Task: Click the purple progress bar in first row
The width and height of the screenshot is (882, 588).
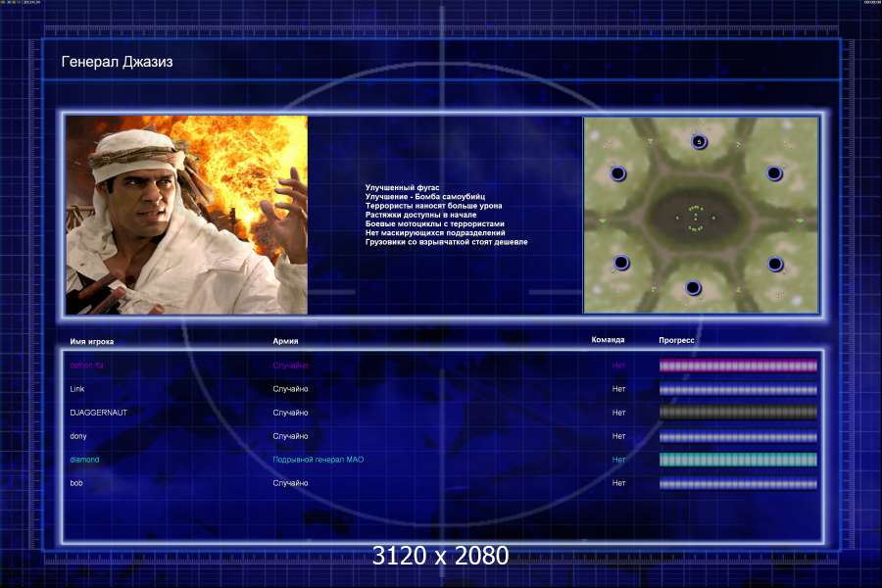Action: click(738, 366)
